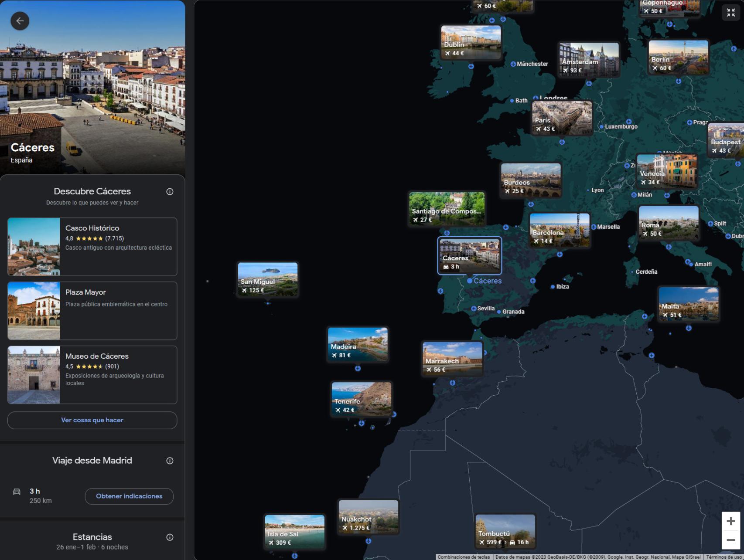744x560 pixels.
Task: Open info icon beside Viaje desde Madrid
Action: (x=170, y=461)
